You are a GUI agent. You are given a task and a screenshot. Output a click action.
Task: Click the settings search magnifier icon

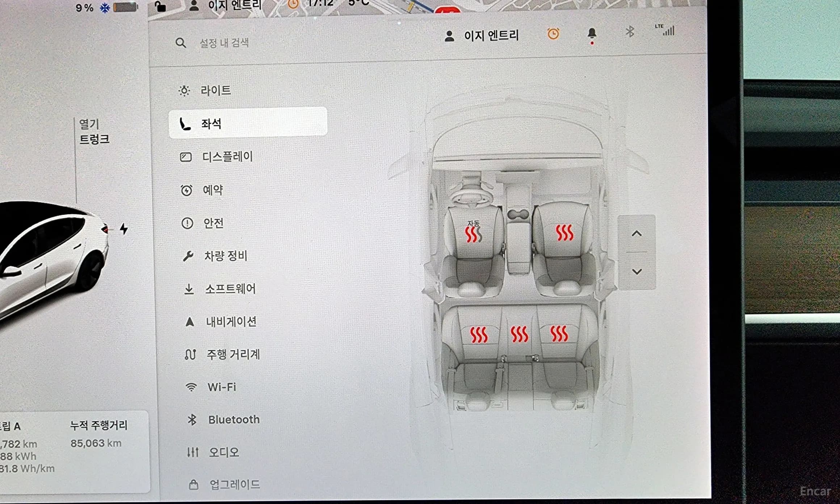click(181, 43)
